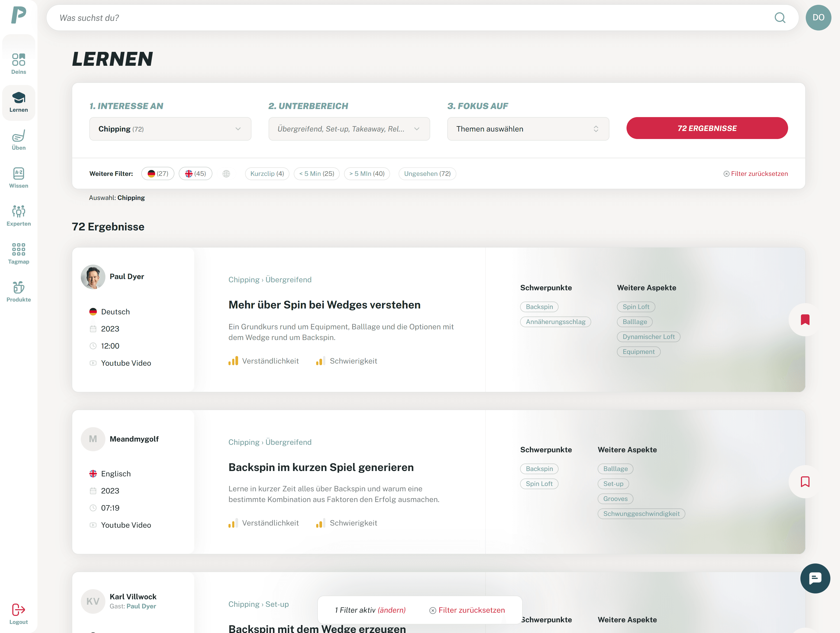Open the Üben section in sidebar
This screenshot has width=840, height=633.
18,140
